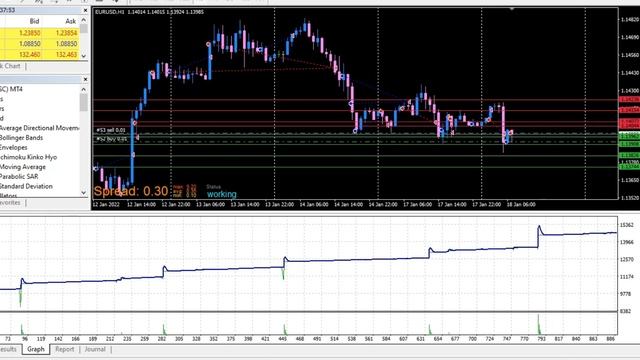The width and height of the screenshot is (640, 360).
Task: Click the 17 Jan 14:00 time label
Action: [x=452, y=204]
